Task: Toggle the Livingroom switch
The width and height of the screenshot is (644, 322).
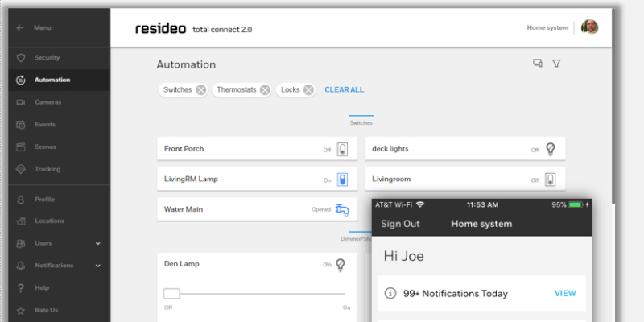Action: coord(551,180)
